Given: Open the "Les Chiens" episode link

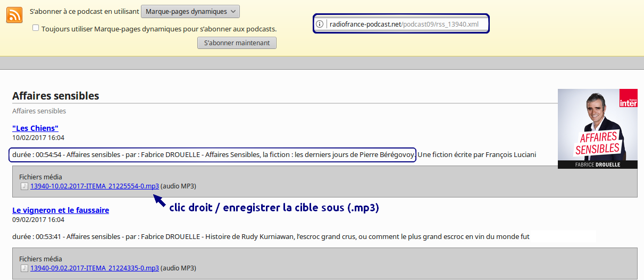Looking at the screenshot, I should [35, 128].
